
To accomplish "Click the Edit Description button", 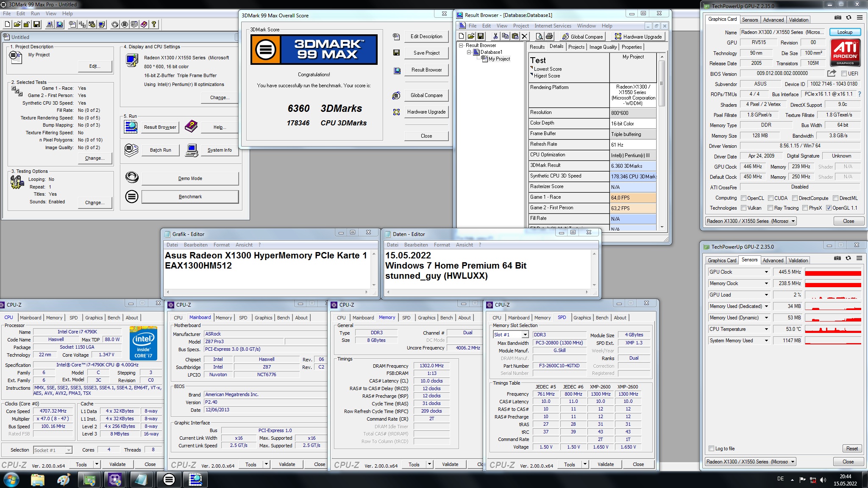I will point(426,36).
